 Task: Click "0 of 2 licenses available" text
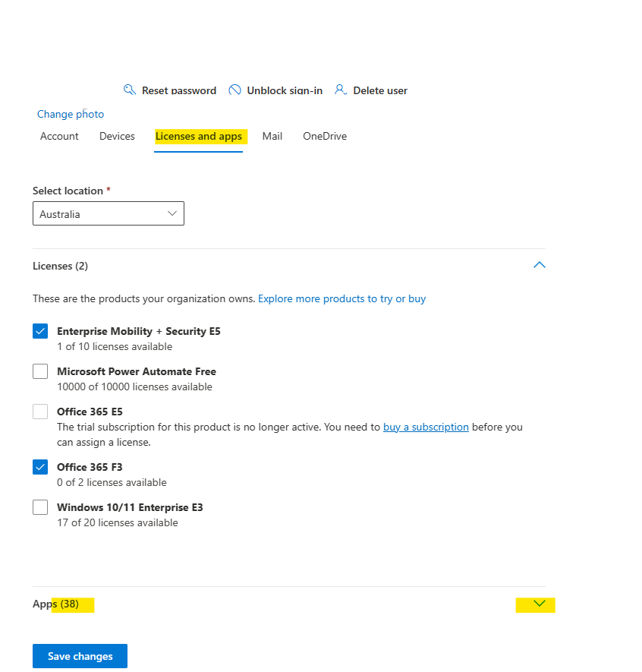[x=112, y=483]
